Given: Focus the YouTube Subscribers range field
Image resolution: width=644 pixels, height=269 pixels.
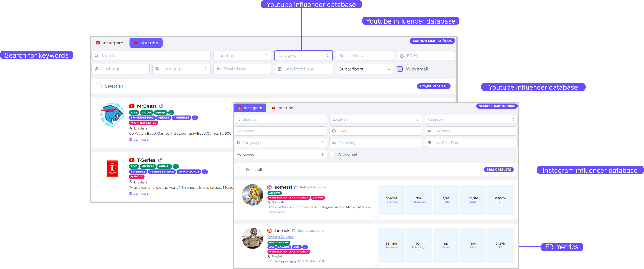Looking at the screenshot, I should coord(365,56).
